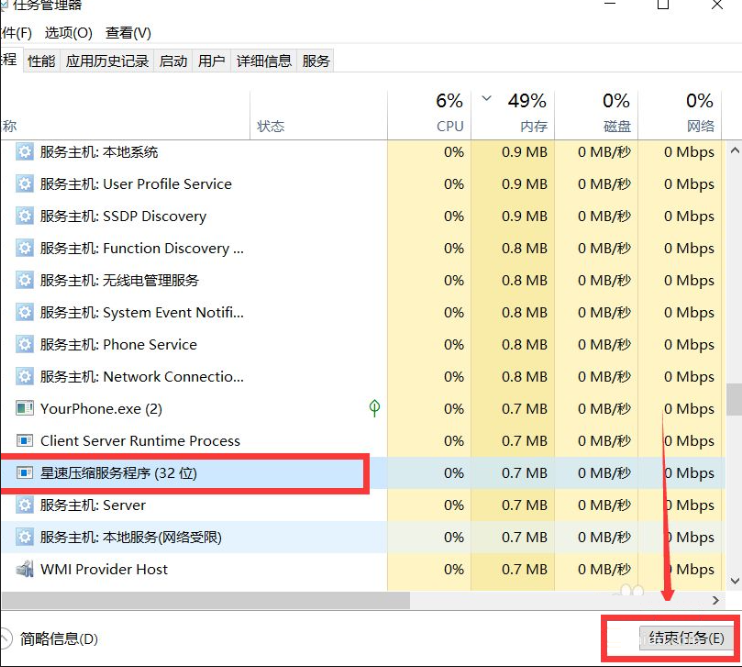
Task: Sort by the CPU column header
Action: 449,112
